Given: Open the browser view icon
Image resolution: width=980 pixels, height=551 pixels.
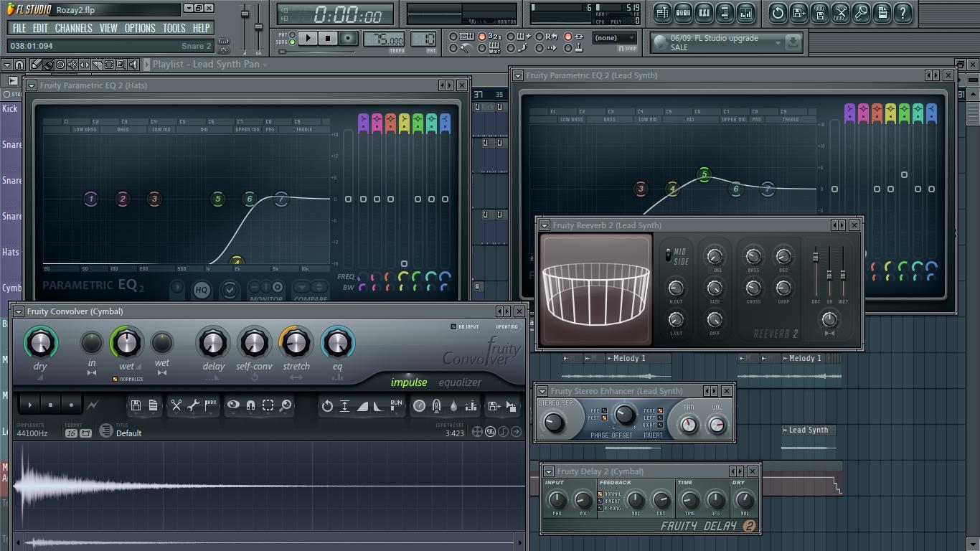Looking at the screenshot, I should tap(725, 12).
